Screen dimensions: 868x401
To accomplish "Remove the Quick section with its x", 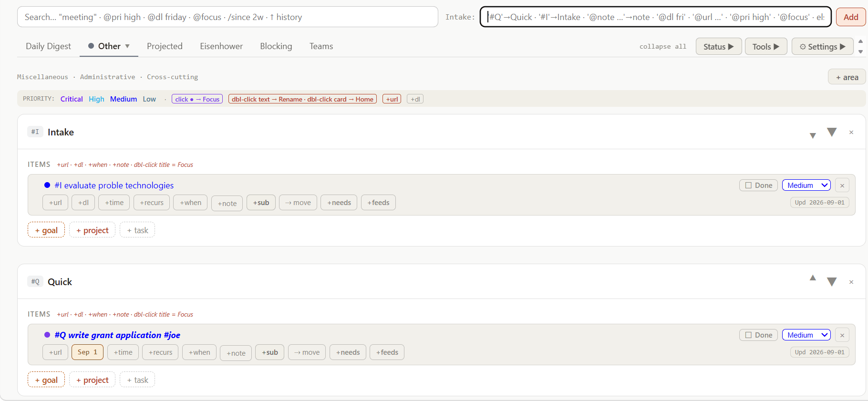I will [851, 282].
